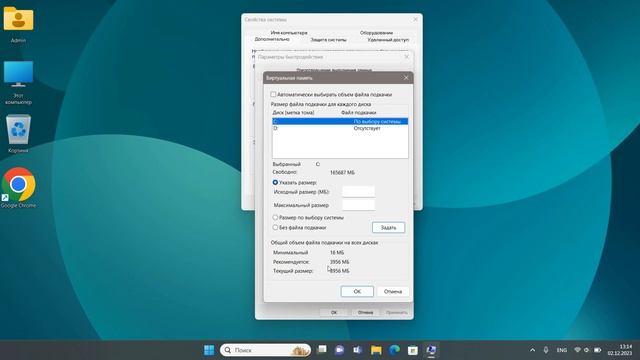Click the Исходный размер (МБ) field

point(358,191)
